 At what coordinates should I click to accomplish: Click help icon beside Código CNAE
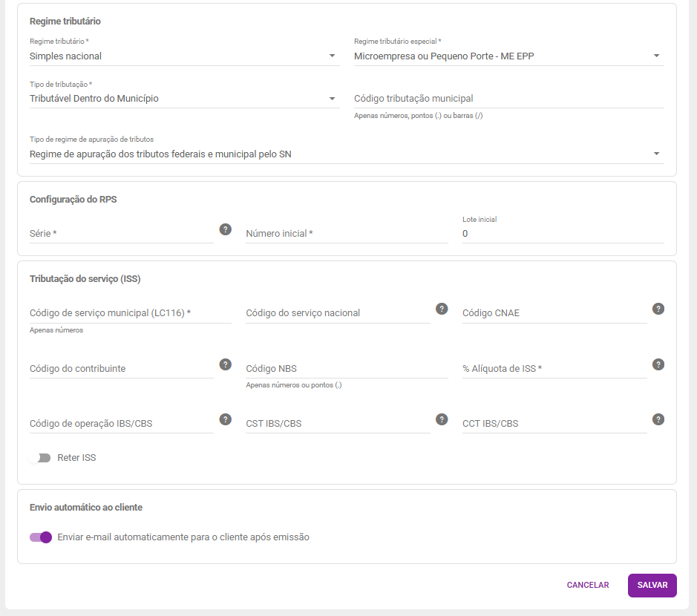[x=658, y=309]
